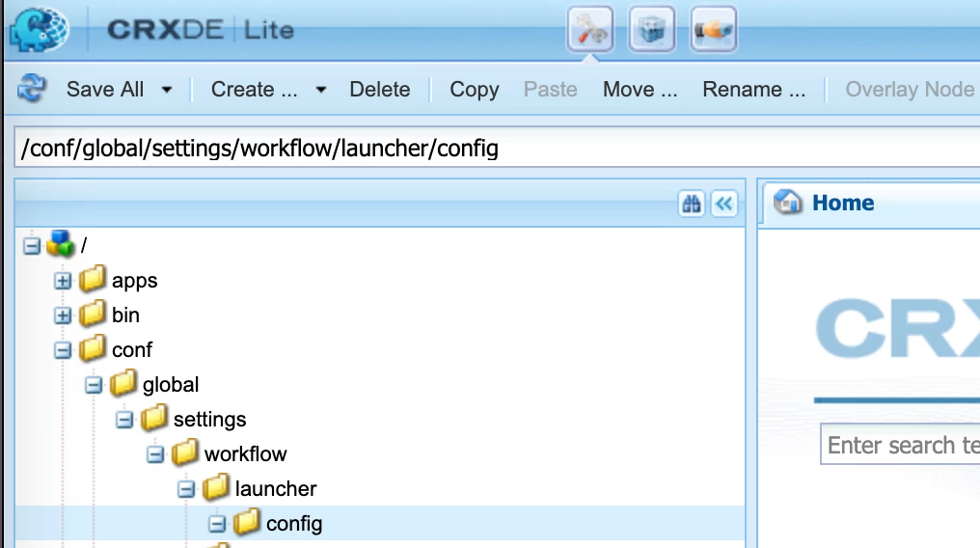
Task: Collapse the settings node
Action: click(124, 420)
